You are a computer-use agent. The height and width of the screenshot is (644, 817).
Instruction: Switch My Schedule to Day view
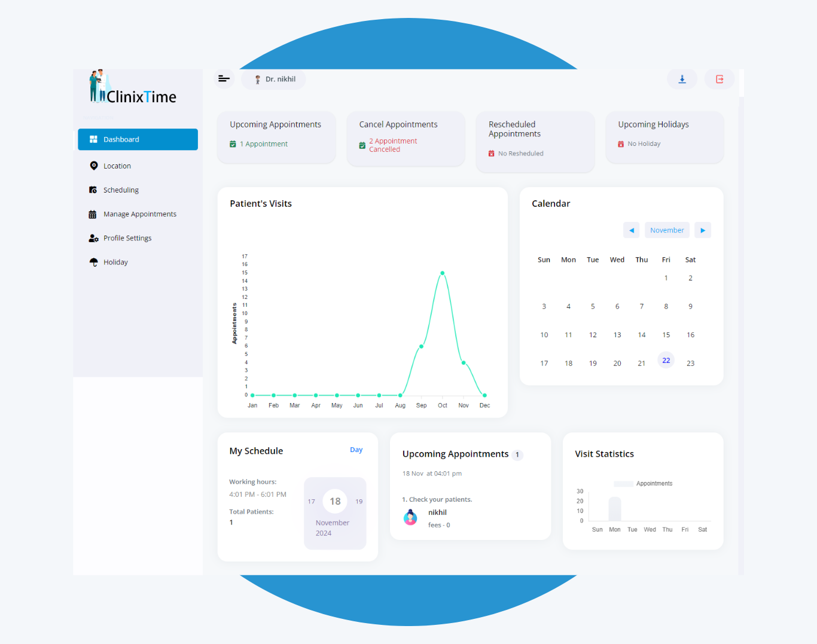(356, 450)
